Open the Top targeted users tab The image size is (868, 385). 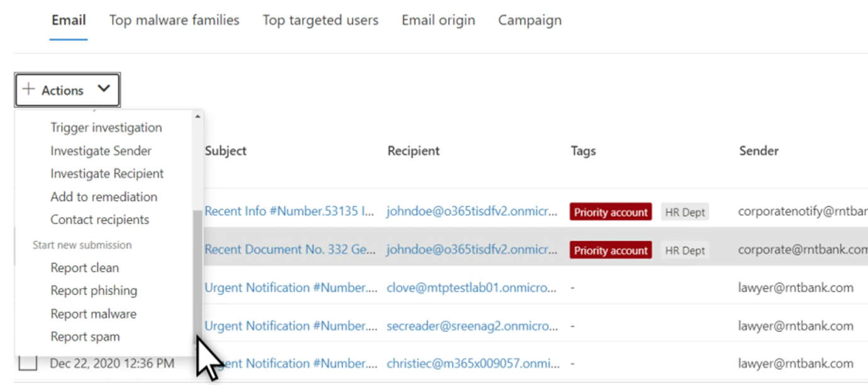[x=320, y=20]
